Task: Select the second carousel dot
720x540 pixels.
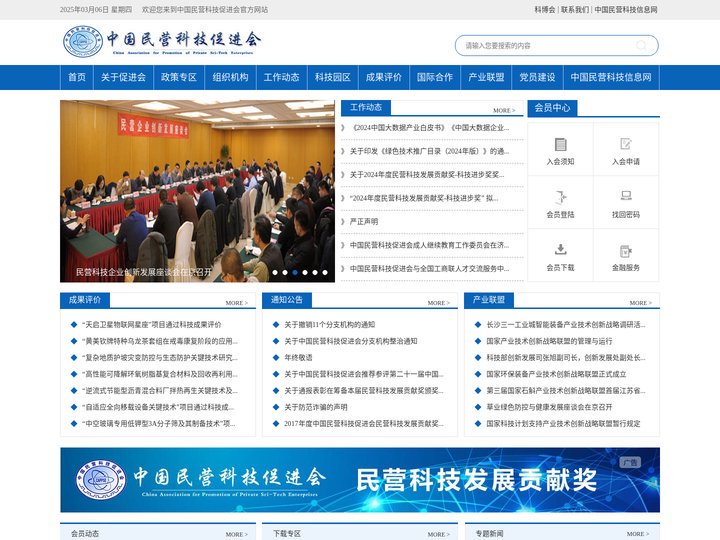Action: click(285, 272)
